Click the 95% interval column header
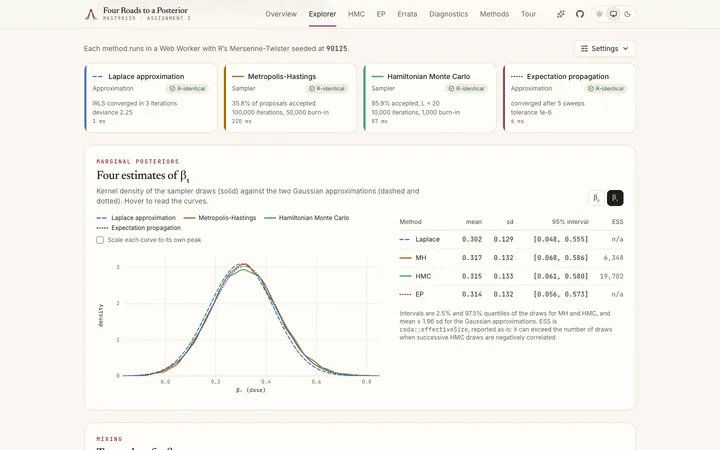720x450 pixels. [x=570, y=222]
